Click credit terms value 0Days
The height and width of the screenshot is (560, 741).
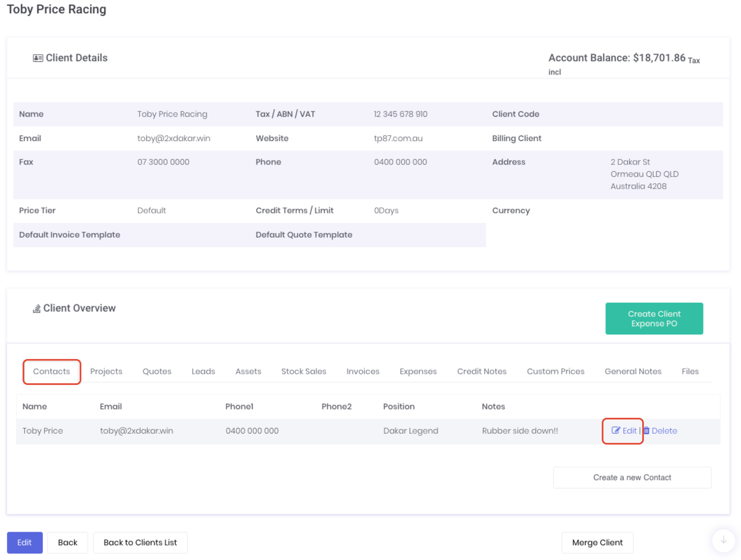(x=386, y=210)
